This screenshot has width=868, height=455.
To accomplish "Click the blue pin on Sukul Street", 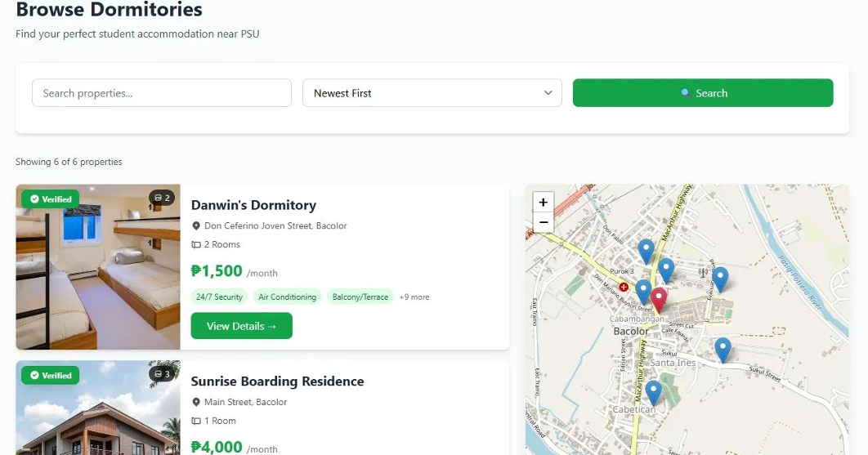I will [x=723, y=350].
